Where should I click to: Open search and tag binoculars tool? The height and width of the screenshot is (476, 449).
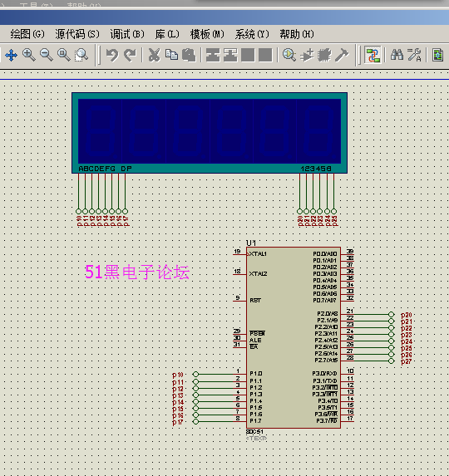(397, 56)
